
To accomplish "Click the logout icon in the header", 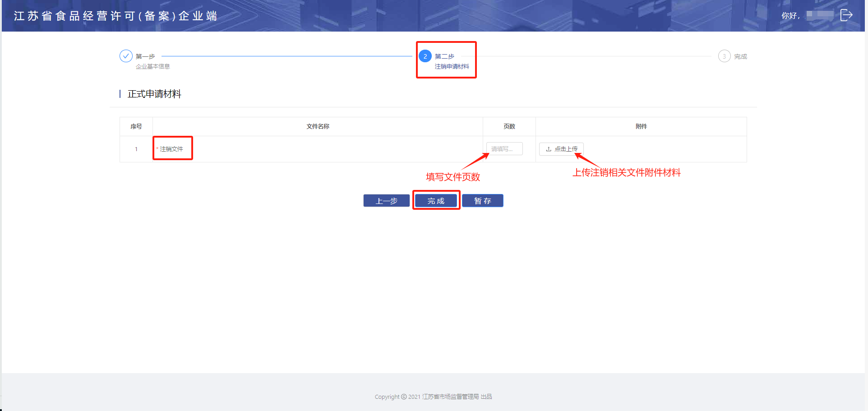I will coord(846,15).
